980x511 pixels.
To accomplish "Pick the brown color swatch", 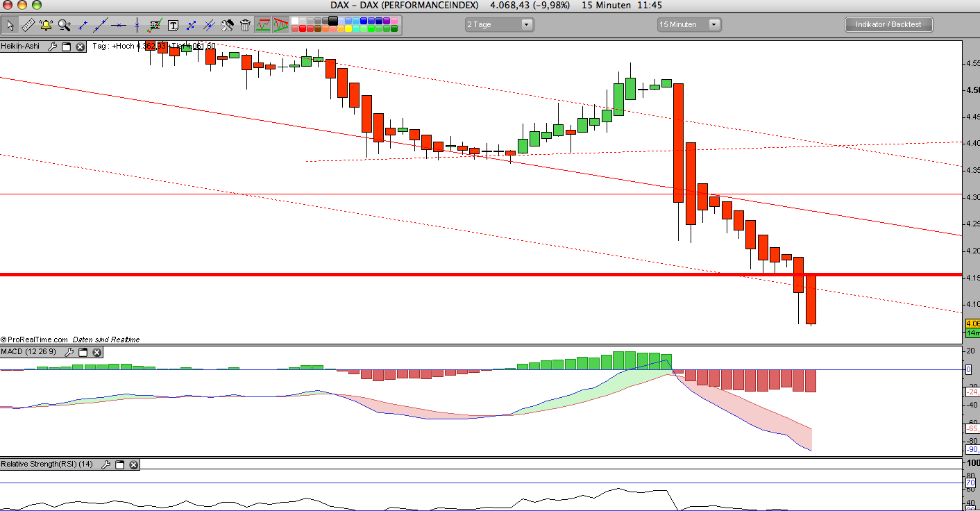I will [x=318, y=28].
